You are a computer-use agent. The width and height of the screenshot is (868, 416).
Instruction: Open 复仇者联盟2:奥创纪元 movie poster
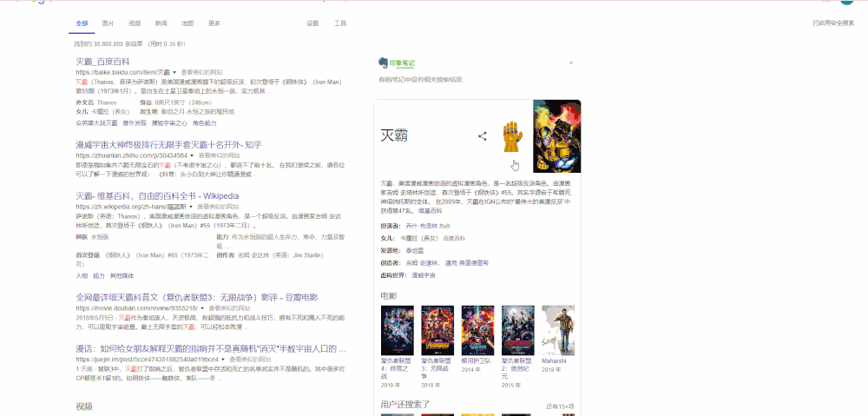(x=518, y=330)
